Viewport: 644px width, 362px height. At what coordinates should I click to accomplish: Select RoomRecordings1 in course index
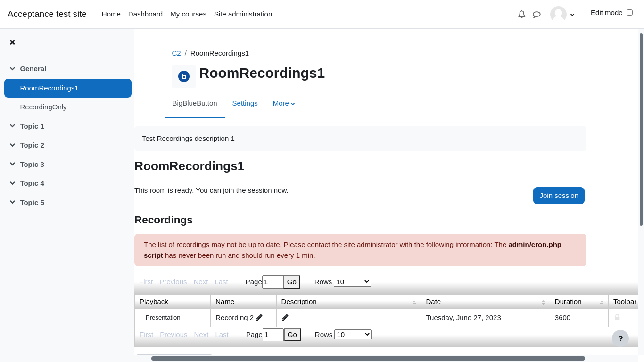pos(68,88)
